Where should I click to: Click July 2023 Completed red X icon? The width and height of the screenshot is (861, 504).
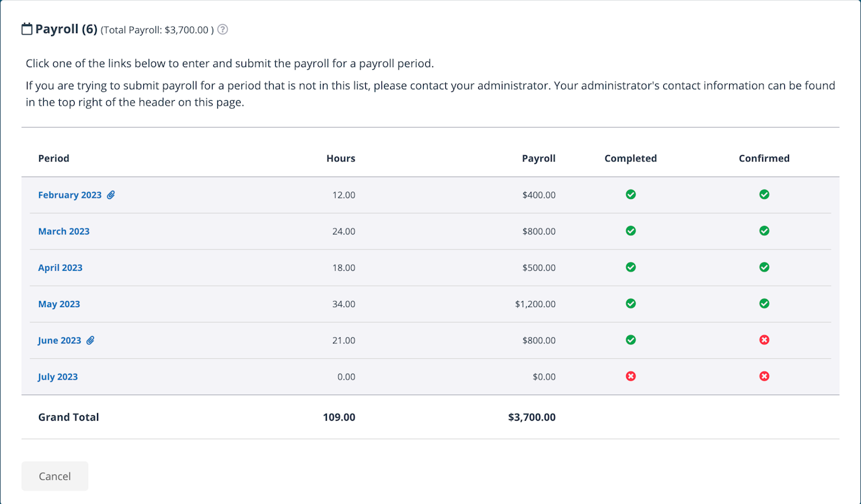630,376
